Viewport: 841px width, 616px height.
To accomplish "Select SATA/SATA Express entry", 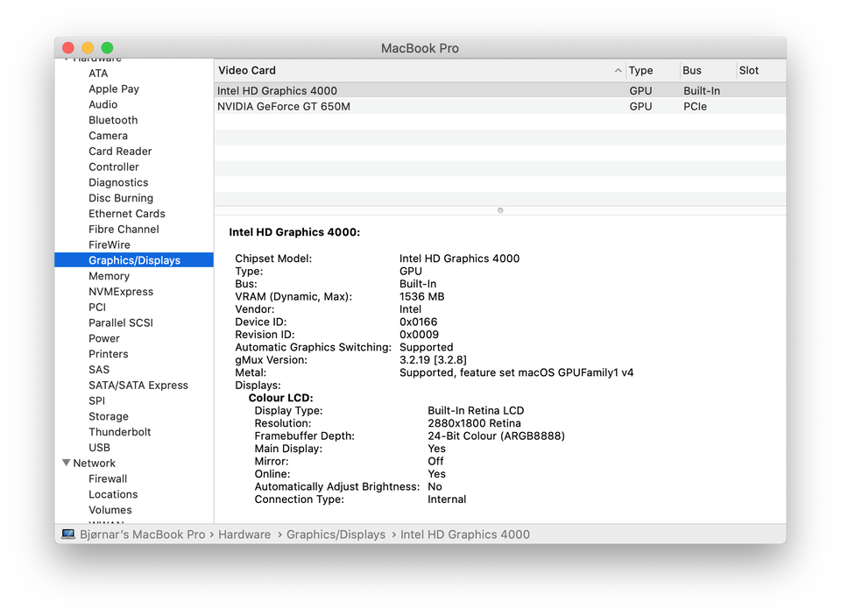I will pyautogui.click(x=138, y=384).
